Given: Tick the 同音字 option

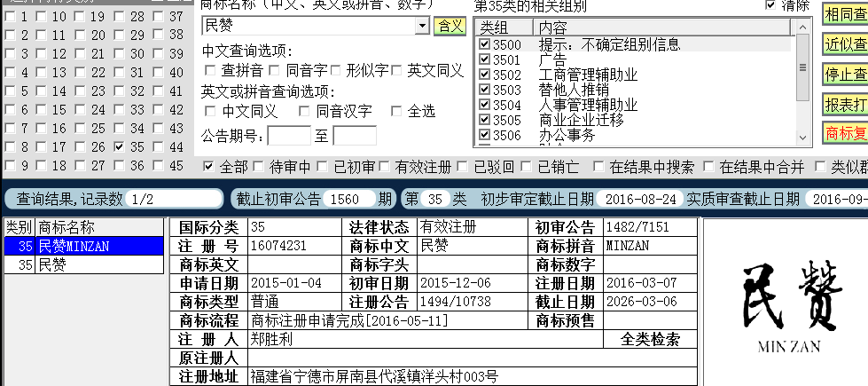Looking at the screenshot, I should click(274, 71).
